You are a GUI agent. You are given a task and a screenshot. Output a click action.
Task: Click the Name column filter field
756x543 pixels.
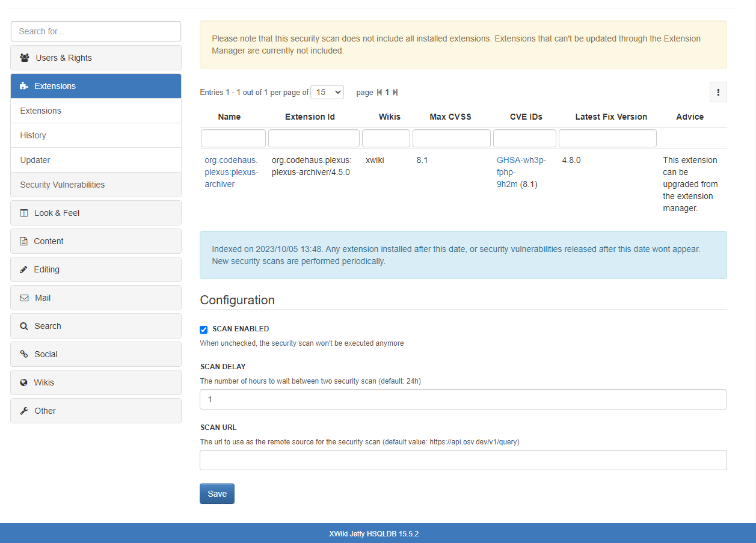click(233, 138)
